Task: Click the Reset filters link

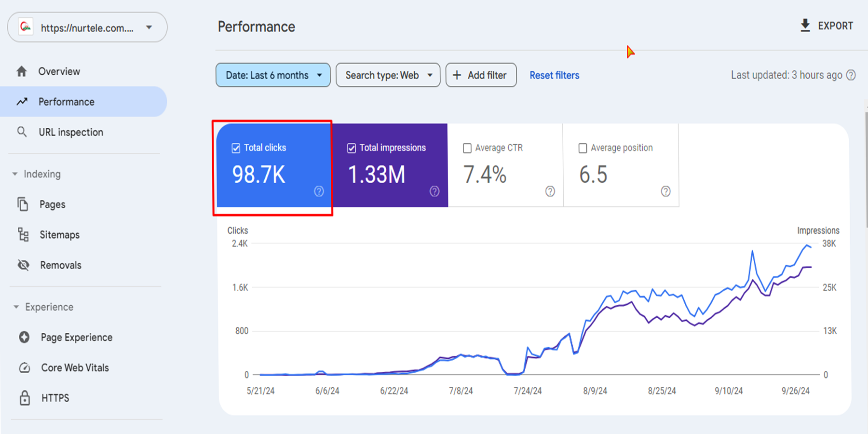Action: click(554, 75)
